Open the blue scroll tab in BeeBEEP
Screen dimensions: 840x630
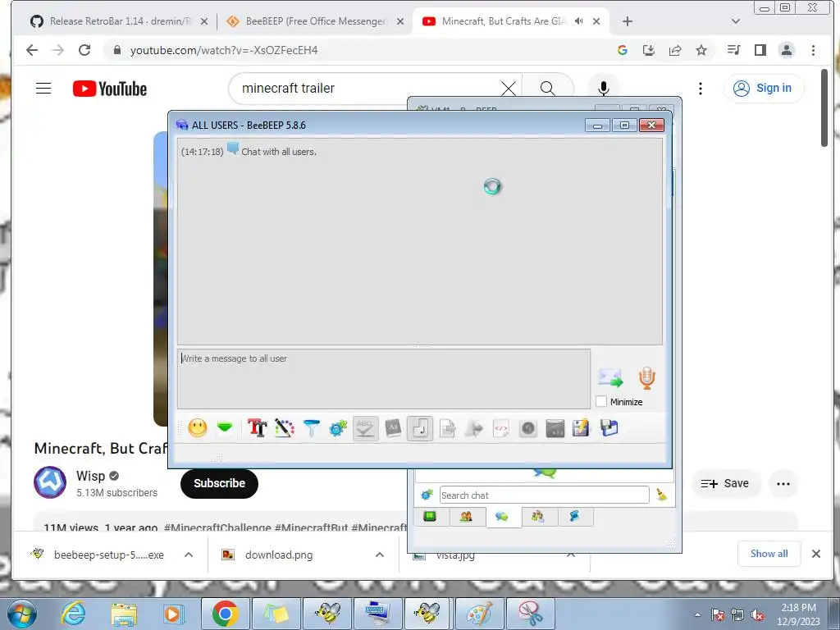point(574,517)
